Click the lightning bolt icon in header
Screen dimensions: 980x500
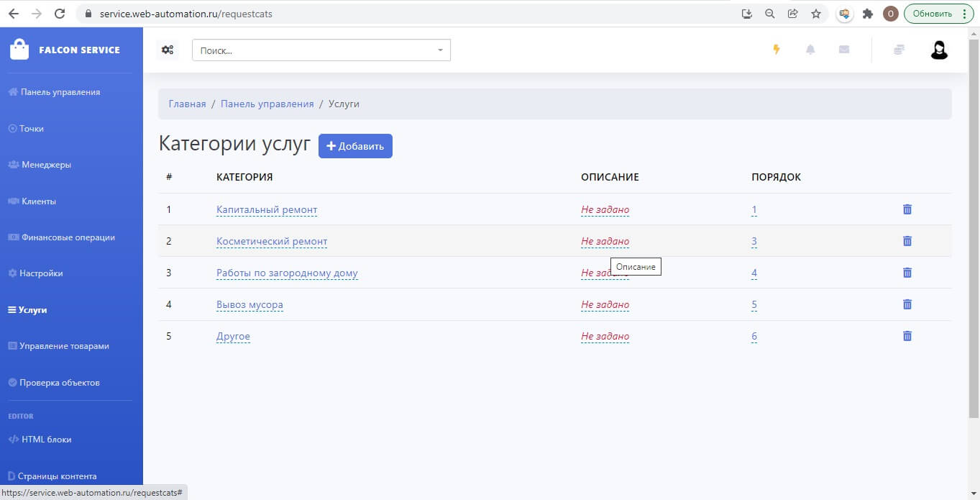pyautogui.click(x=776, y=50)
